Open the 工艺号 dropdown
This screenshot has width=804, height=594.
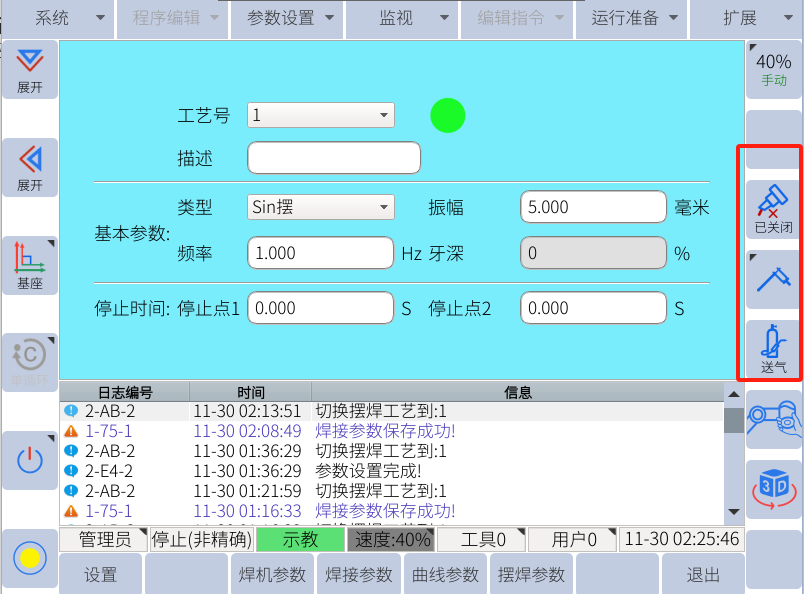[x=321, y=115]
